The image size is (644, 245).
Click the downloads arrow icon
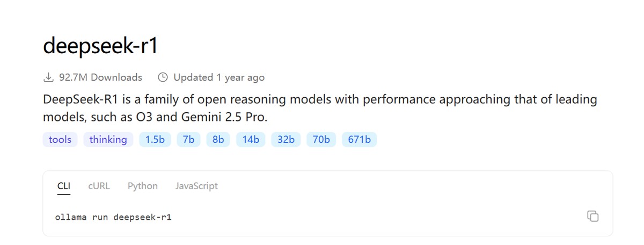tap(48, 77)
